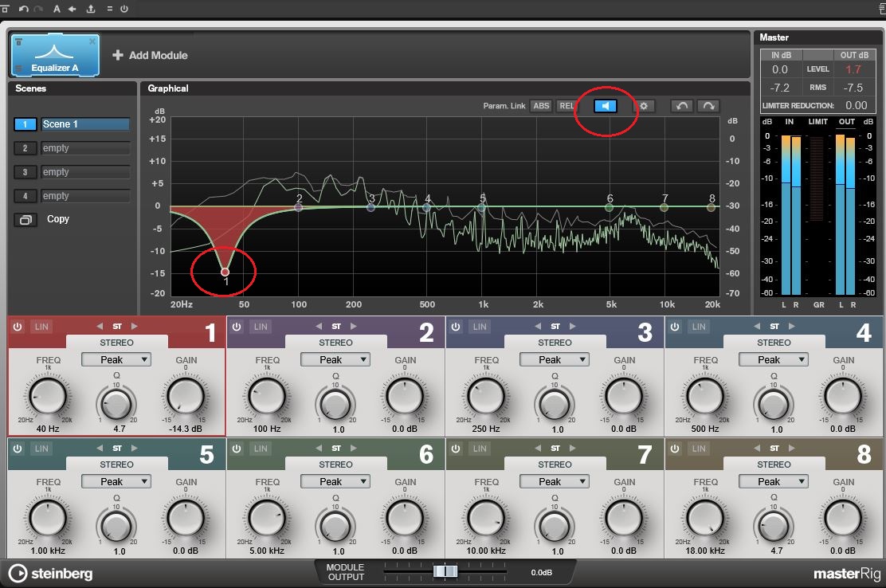The width and height of the screenshot is (886, 588).
Task: Toggle the top toolbar power bypass icon
Action: click(124, 9)
